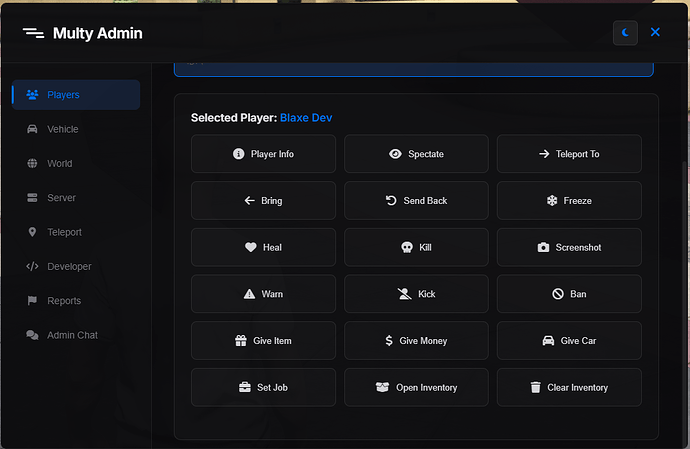Click the Multy Admin title text

coord(98,33)
